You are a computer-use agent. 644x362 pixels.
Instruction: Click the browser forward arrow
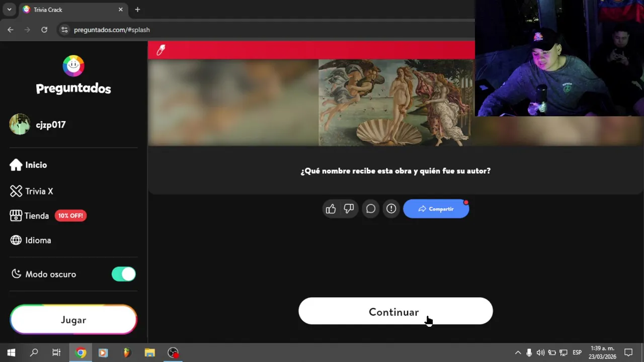click(x=27, y=30)
